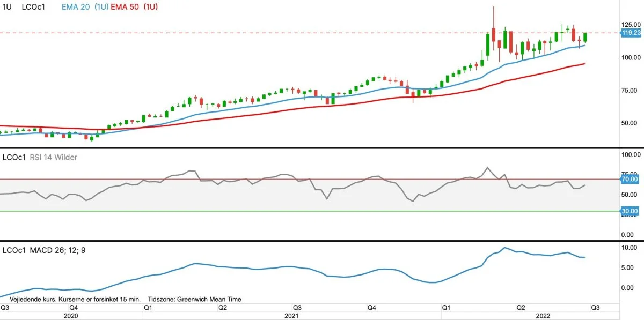Click the Tidszone: Greenwich Mean Time text
This screenshot has width=644, height=320.
(194, 299)
